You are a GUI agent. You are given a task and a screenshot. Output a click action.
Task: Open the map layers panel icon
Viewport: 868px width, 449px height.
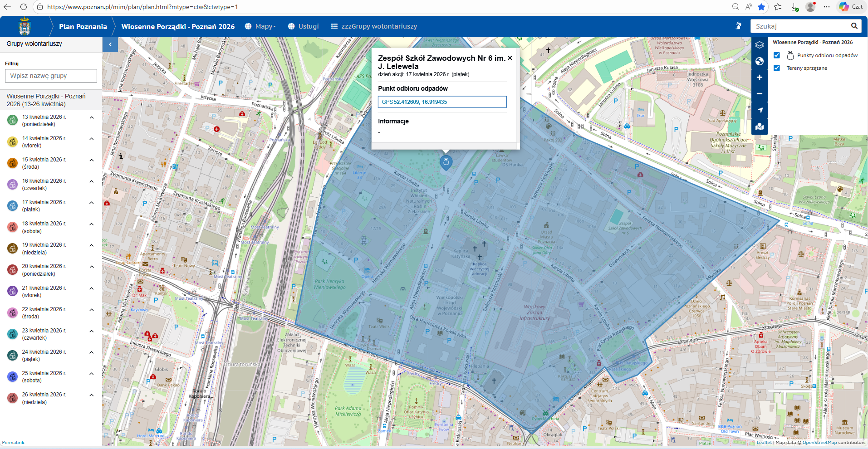[x=760, y=45]
